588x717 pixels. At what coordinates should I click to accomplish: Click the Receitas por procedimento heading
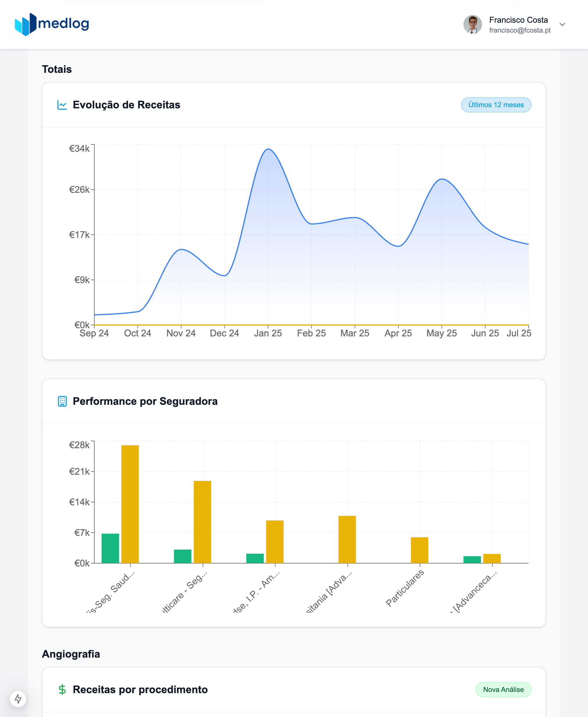[140, 690]
